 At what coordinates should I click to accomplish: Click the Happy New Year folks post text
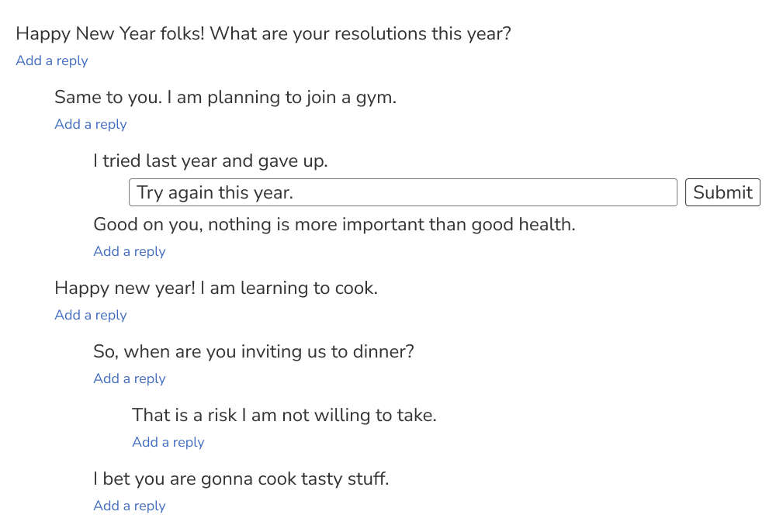click(x=263, y=34)
